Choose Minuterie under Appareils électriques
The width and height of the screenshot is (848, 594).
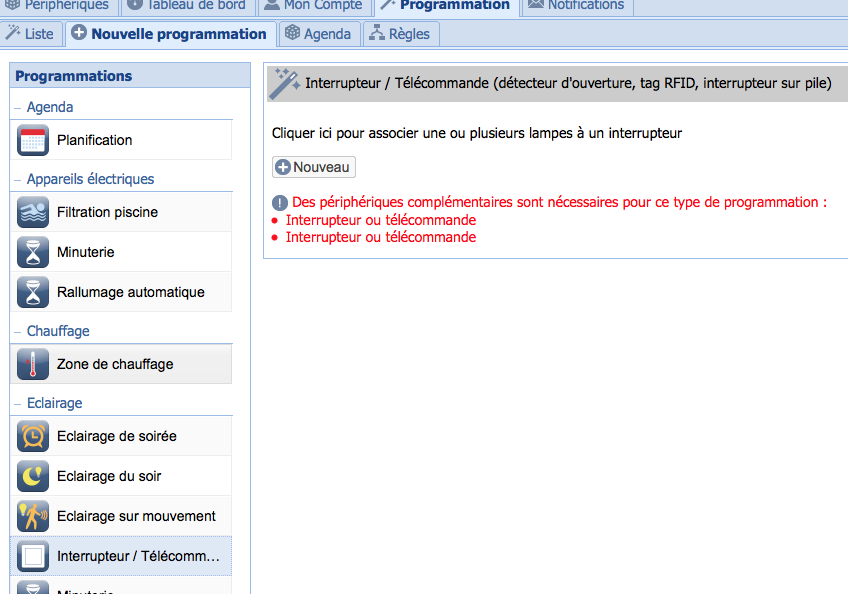click(x=121, y=252)
